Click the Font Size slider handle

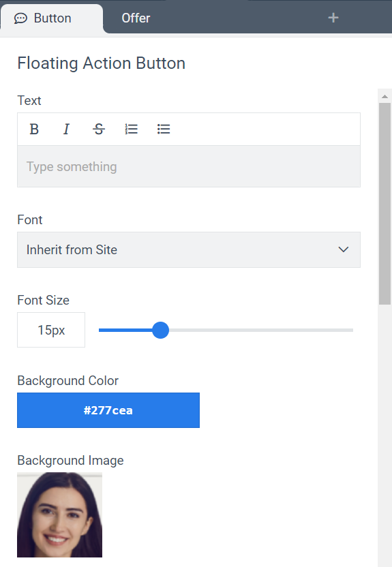161,330
